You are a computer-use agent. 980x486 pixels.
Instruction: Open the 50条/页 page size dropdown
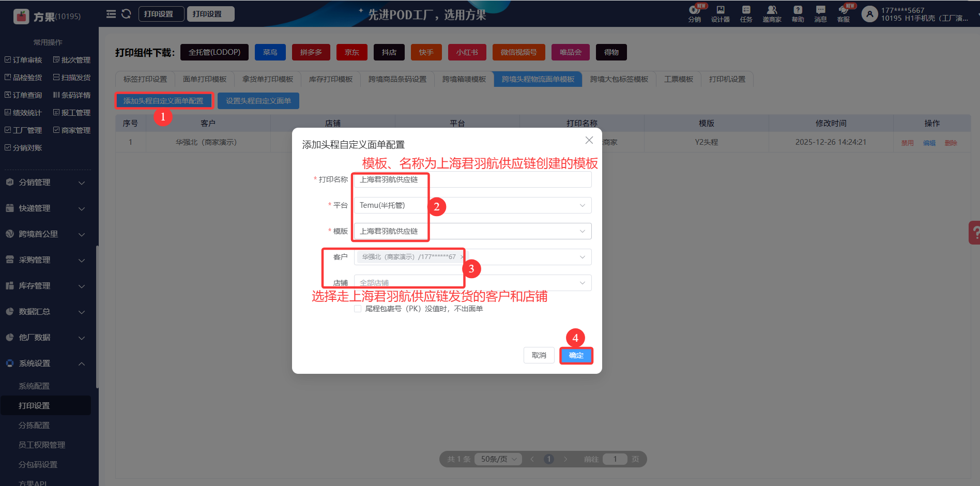(499, 459)
